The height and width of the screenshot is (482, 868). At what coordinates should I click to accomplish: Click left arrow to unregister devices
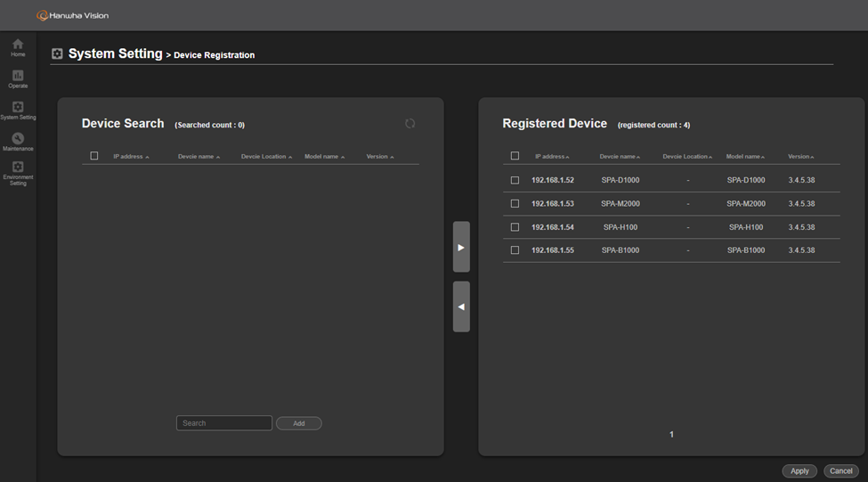(x=461, y=306)
